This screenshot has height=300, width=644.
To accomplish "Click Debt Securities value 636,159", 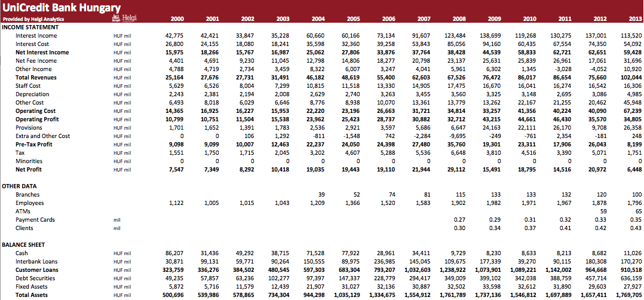I will [x=631, y=278].
